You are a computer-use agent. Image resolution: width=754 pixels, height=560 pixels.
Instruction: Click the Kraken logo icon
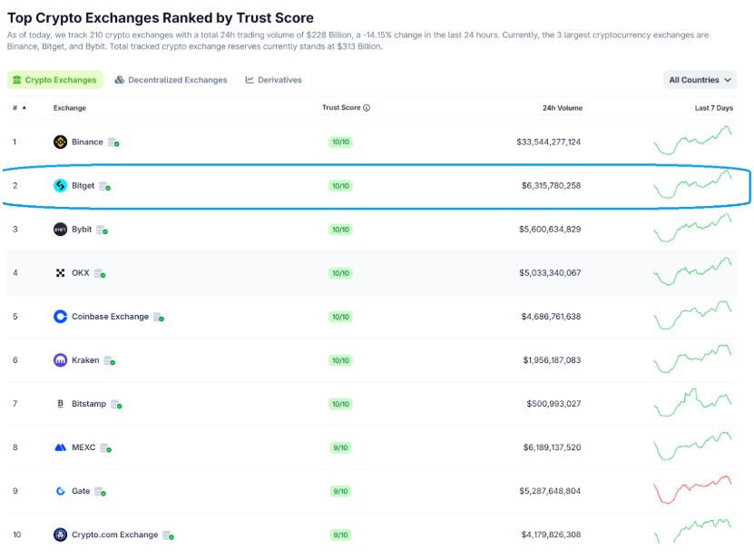click(x=60, y=360)
